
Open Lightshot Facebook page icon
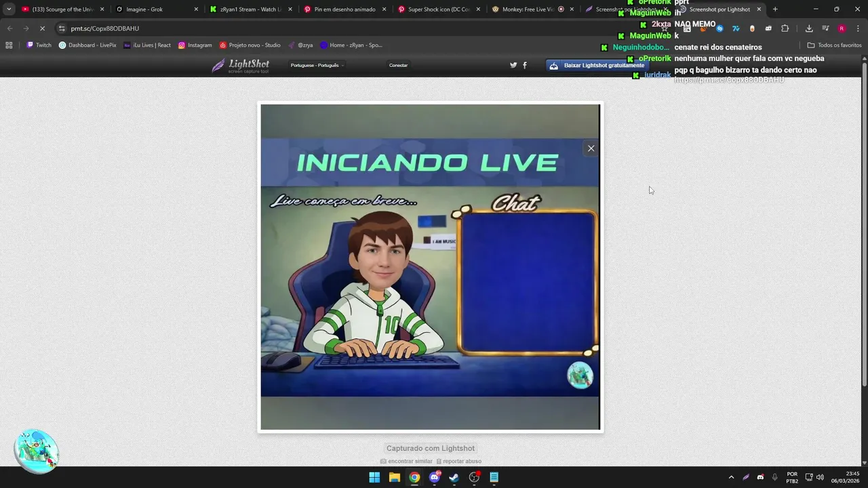pos(525,66)
